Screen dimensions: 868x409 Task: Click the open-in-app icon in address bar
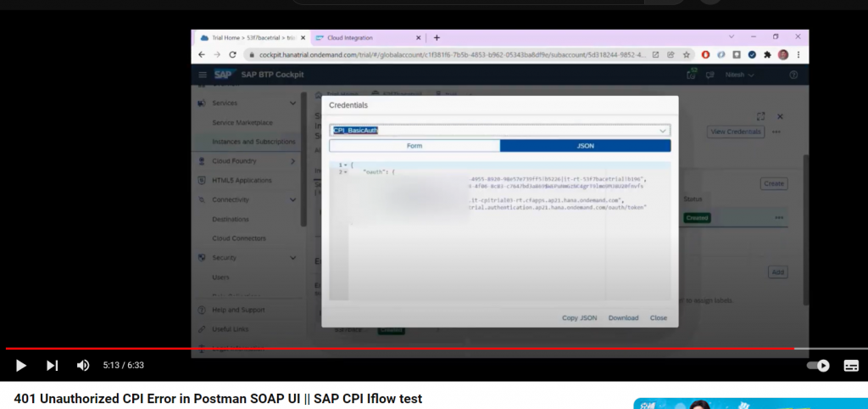655,55
